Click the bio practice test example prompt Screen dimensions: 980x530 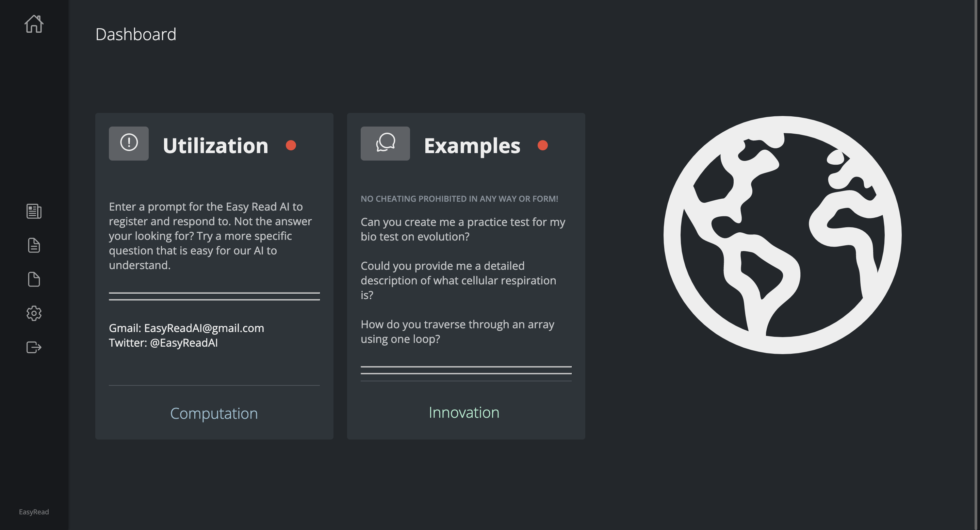(x=463, y=229)
